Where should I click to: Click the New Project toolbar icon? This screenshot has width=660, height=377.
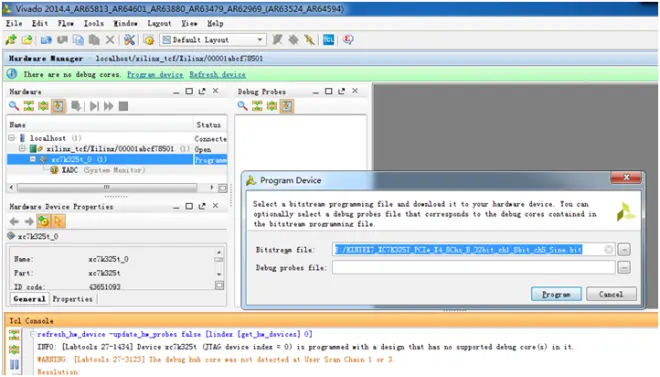tap(11, 40)
